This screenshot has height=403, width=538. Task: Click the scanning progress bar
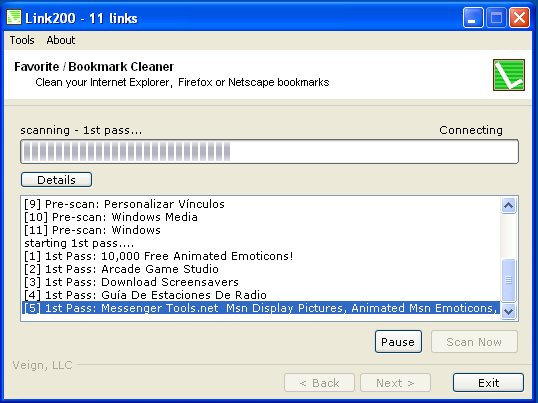point(269,151)
